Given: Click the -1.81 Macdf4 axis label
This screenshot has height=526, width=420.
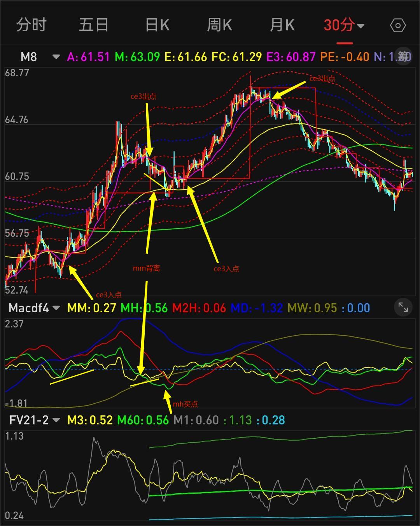Looking at the screenshot, I should [16, 404].
